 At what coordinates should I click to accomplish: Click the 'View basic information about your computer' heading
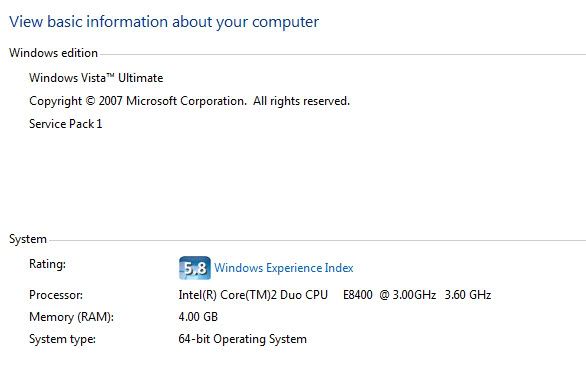[164, 22]
